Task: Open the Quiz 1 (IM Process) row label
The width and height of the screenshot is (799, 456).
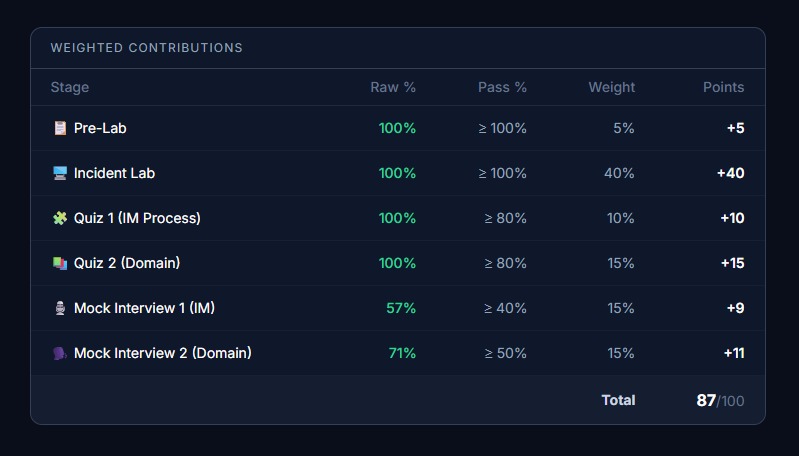Action: 137,218
